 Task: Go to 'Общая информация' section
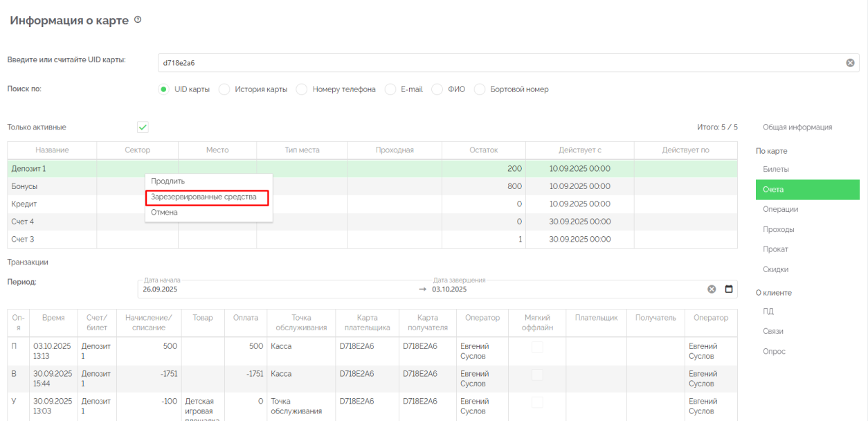(x=797, y=127)
